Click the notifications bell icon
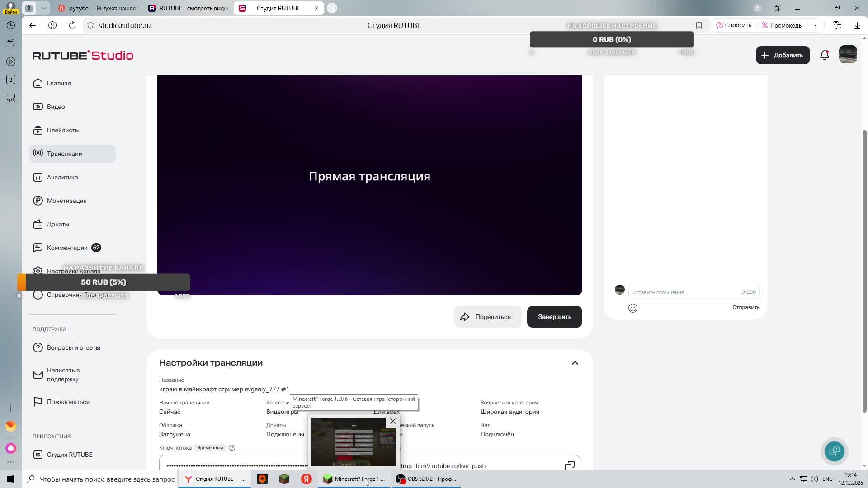 (x=824, y=55)
